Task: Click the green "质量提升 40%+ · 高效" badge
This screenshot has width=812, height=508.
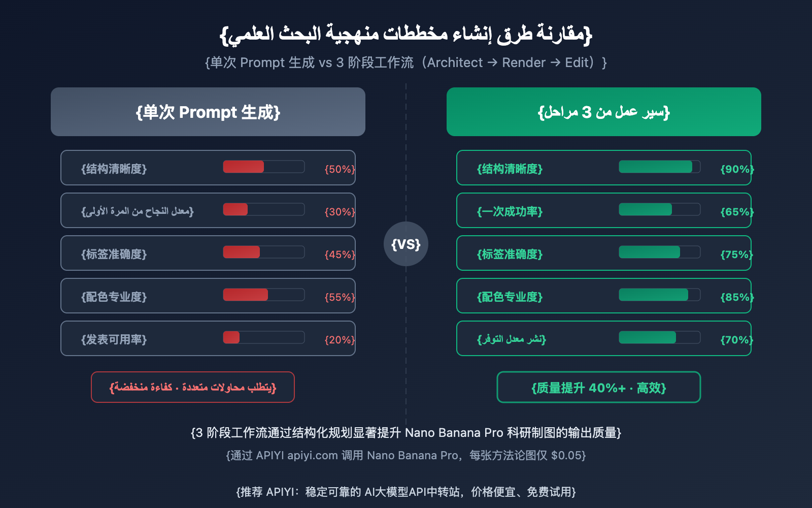Action: pyautogui.click(x=599, y=387)
